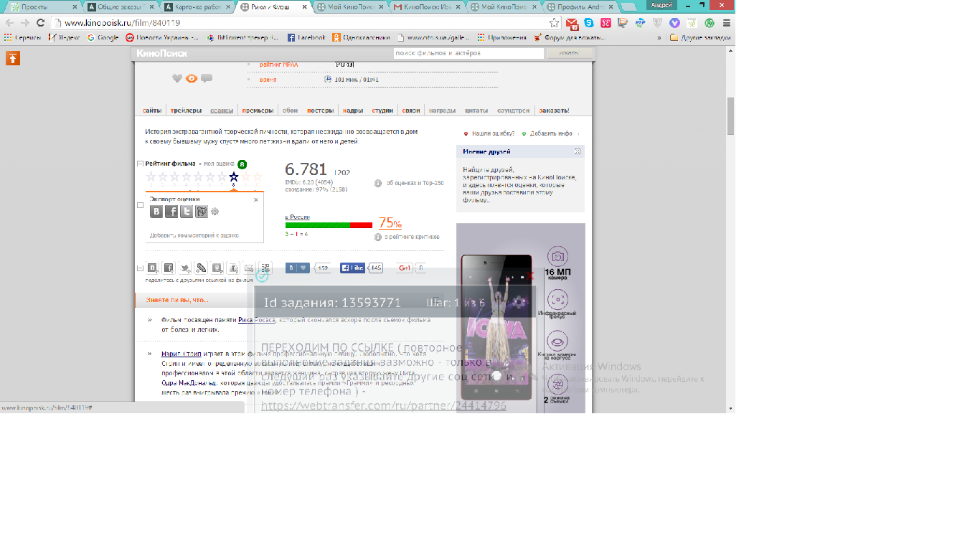Close the rating export popup
Viewport: 980px width, 551px height.
[256, 199]
